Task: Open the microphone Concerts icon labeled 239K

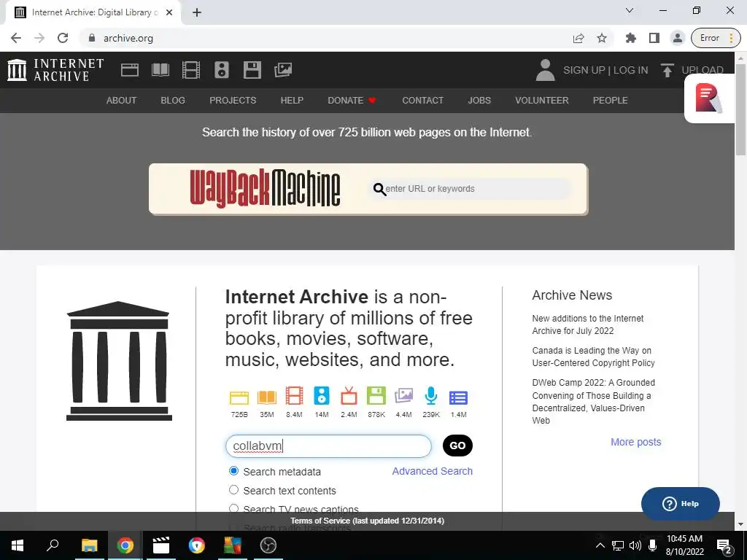Action: (x=430, y=396)
